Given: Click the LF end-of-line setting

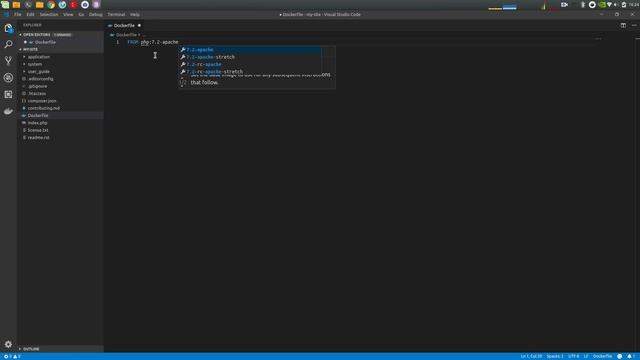Looking at the screenshot, I should click(586, 356).
